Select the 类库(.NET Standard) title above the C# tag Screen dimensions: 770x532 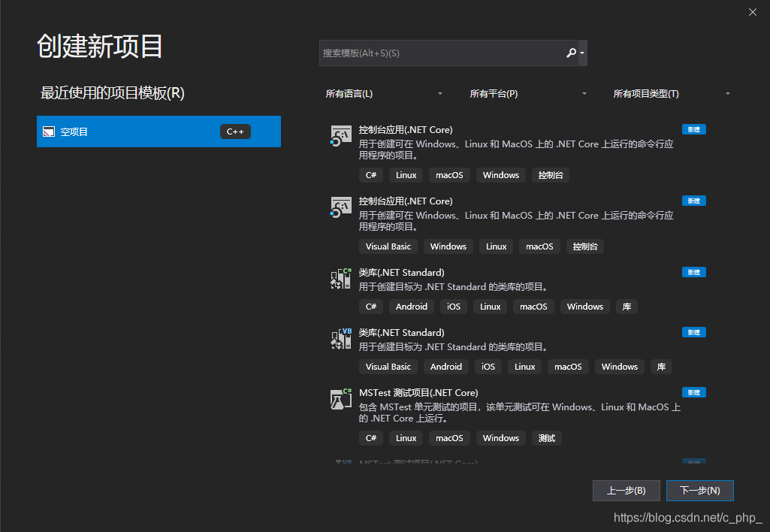[401, 273]
